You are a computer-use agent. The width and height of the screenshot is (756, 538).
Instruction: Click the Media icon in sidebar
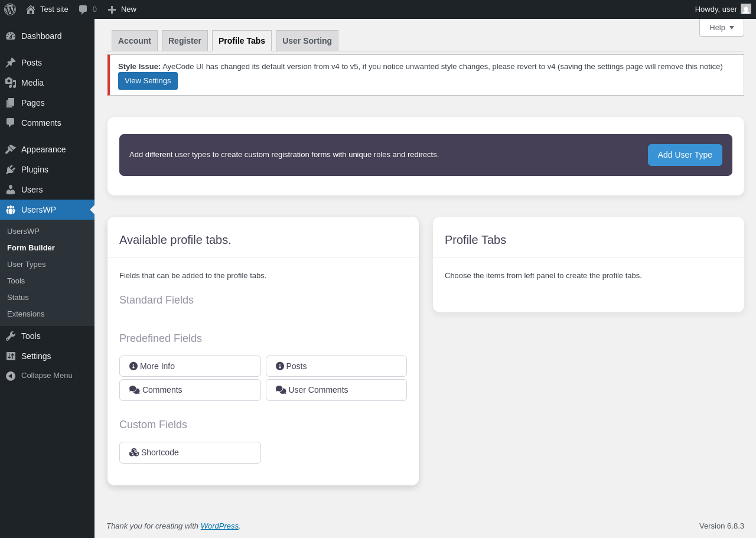click(x=11, y=83)
